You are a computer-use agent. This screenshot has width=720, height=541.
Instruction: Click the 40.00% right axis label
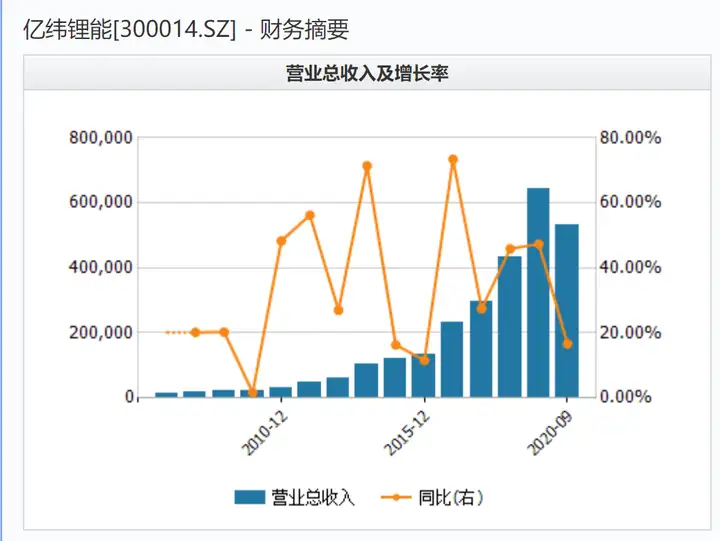[630, 267]
